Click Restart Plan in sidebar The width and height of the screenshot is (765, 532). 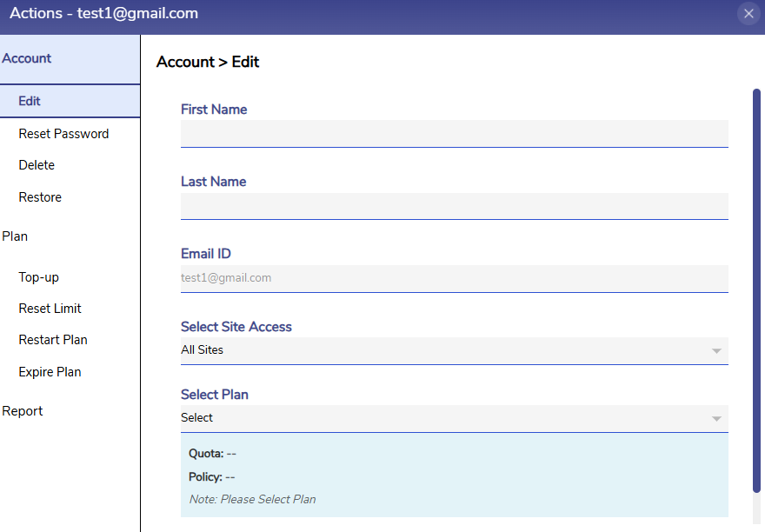click(x=53, y=340)
